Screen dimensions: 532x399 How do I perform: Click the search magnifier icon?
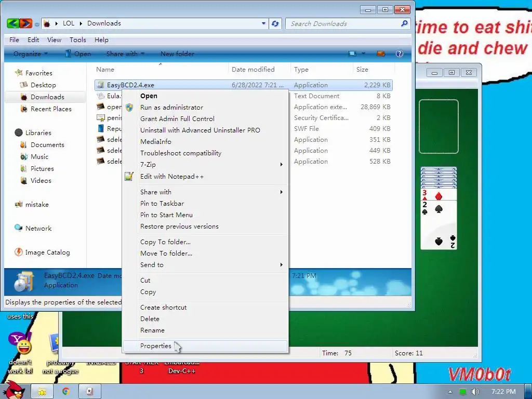[x=404, y=23]
